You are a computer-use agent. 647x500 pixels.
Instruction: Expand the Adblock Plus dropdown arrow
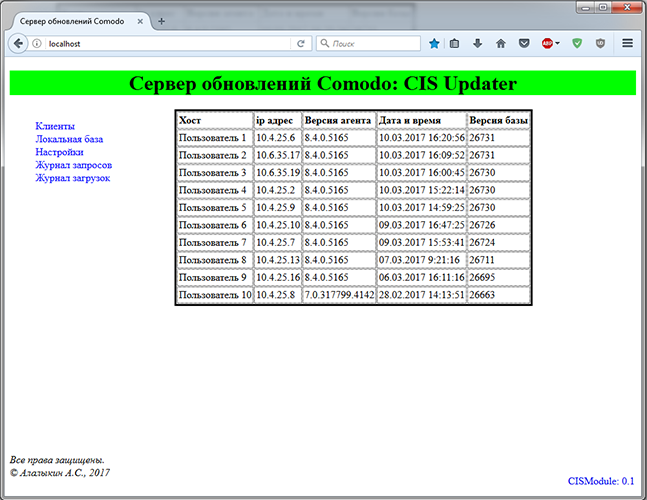(x=557, y=43)
